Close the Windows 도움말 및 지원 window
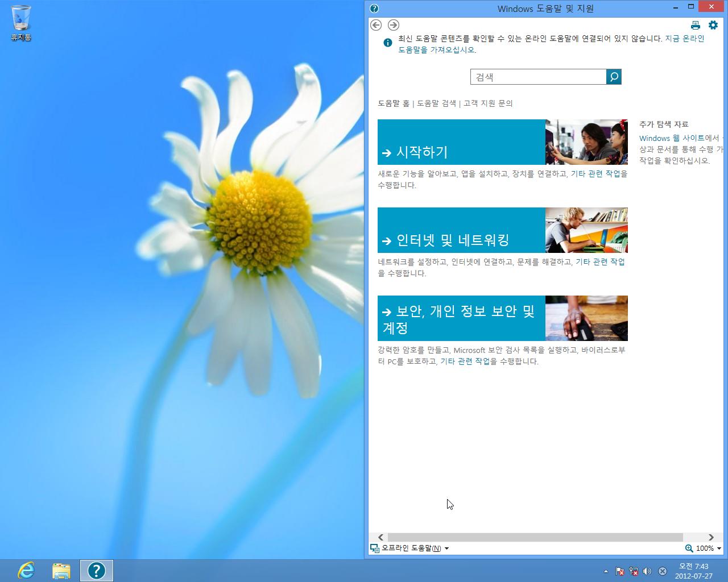This screenshot has width=728, height=582. point(712,7)
